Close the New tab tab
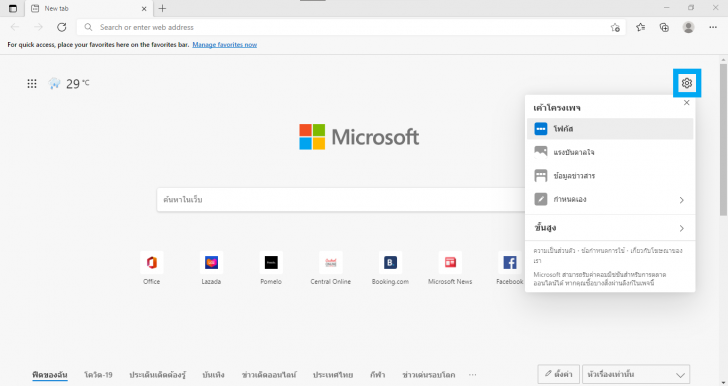Screen dimensions: 728x386 coord(144,8)
